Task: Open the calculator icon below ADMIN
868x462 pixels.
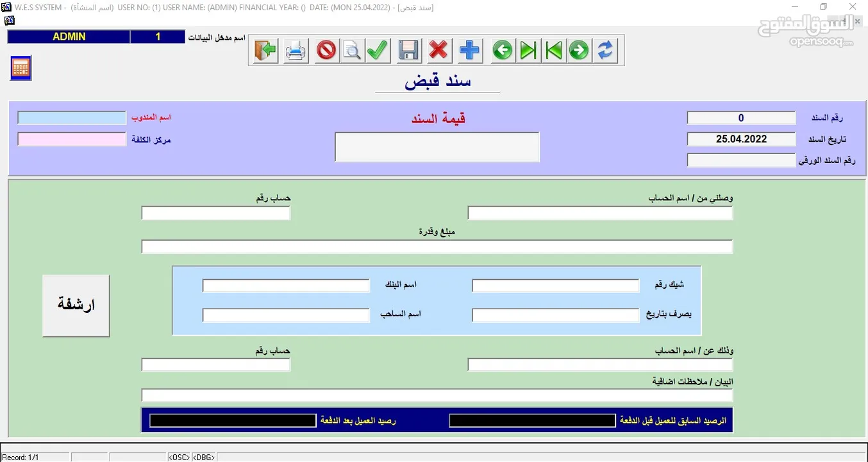Action: coord(21,68)
